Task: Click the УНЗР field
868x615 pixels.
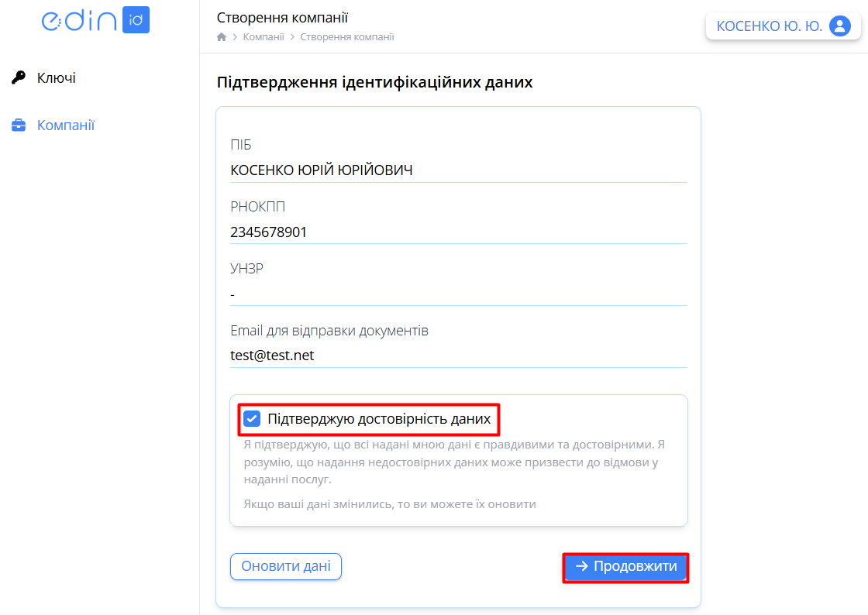Action: pos(459,294)
